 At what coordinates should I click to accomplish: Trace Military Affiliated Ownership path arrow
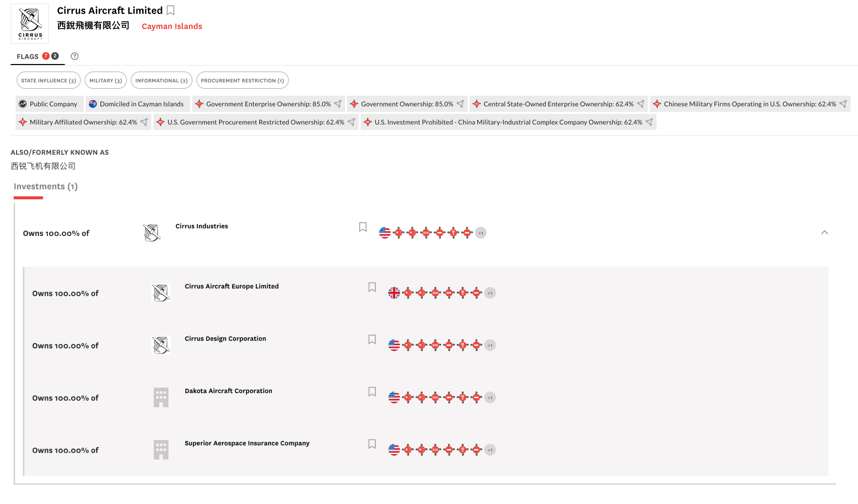pos(144,122)
